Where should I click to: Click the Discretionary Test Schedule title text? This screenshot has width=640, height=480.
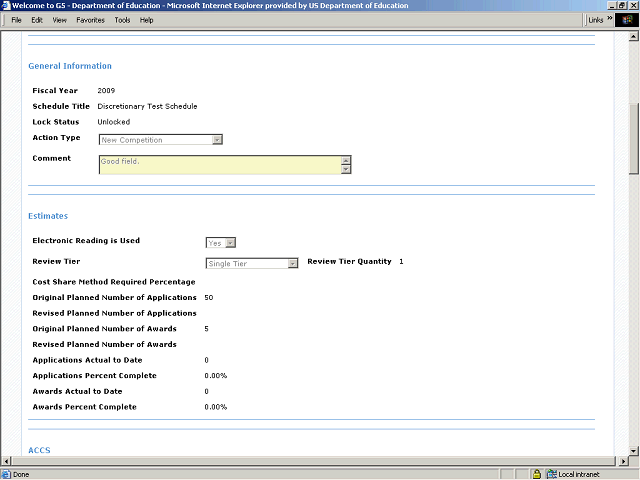pyautogui.click(x=147, y=107)
